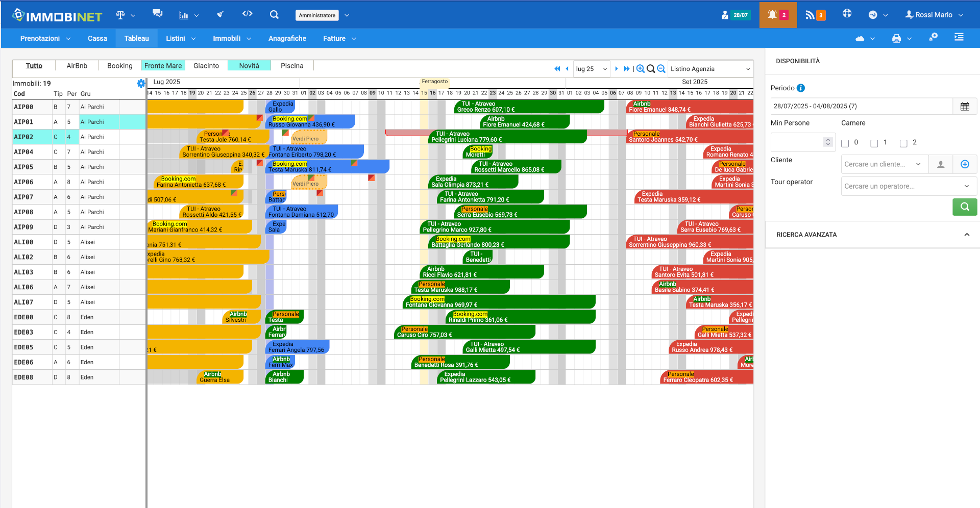
Task: Switch to the Booking tab
Action: pos(120,66)
